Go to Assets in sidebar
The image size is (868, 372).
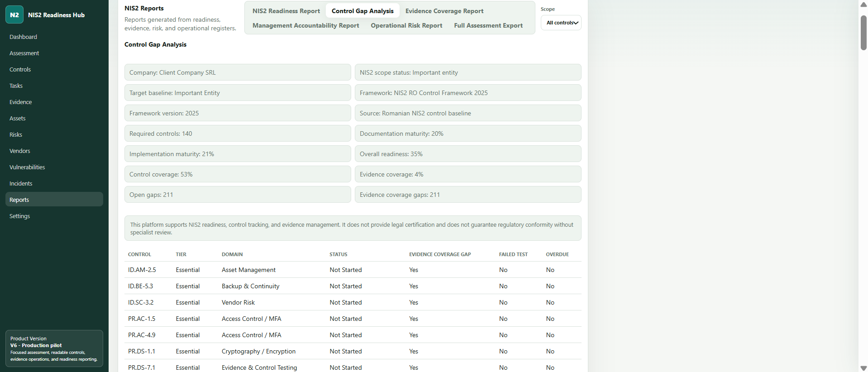pos(54,118)
